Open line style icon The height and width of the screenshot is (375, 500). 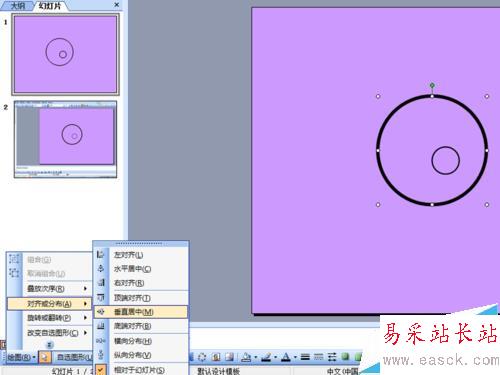[305, 357]
